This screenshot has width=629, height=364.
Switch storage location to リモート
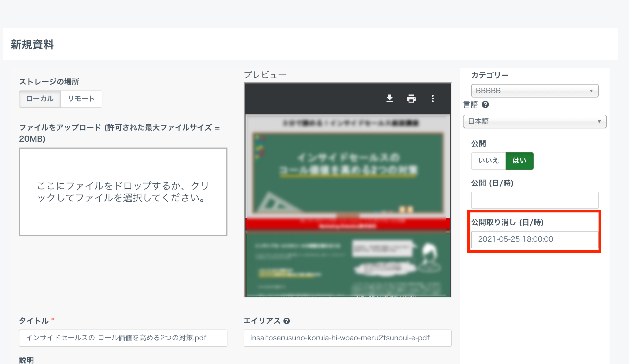pos(81,99)
